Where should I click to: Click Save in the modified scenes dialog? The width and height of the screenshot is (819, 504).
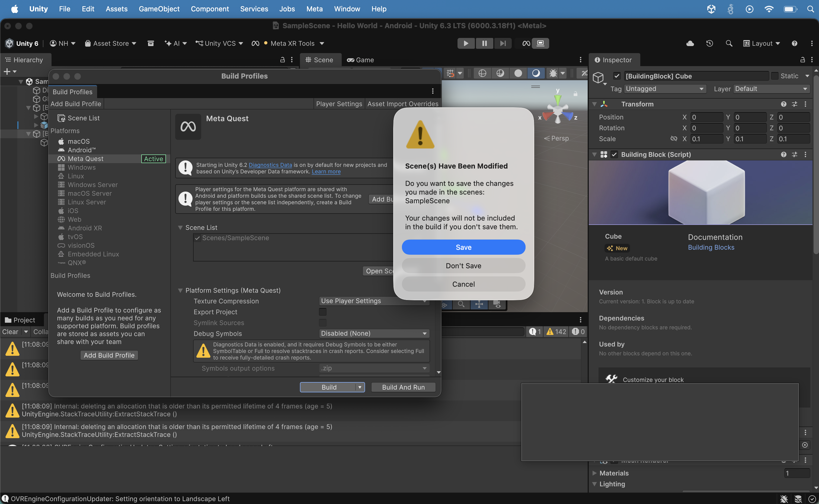463,247
